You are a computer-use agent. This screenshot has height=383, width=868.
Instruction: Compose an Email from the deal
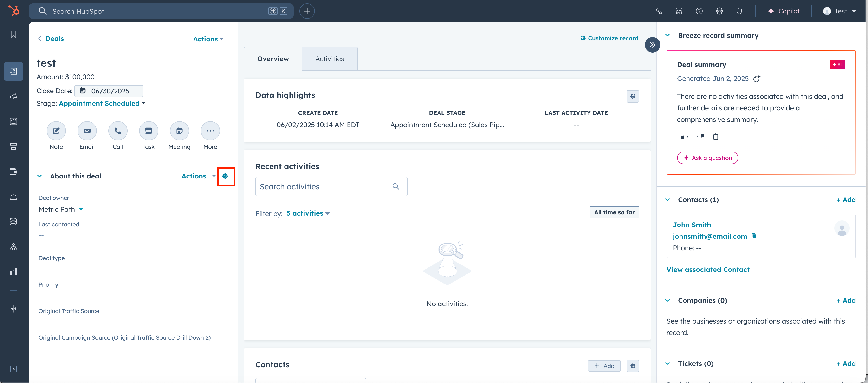point(87,131)
